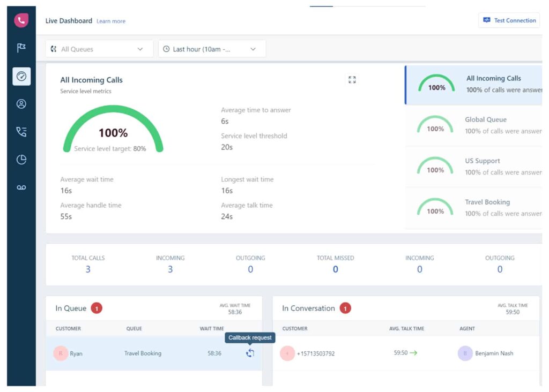Image resolution: width=549 pixels, height=392 pixels.
Task: Click the Live Dashboard heading
Action: (69, 20)
